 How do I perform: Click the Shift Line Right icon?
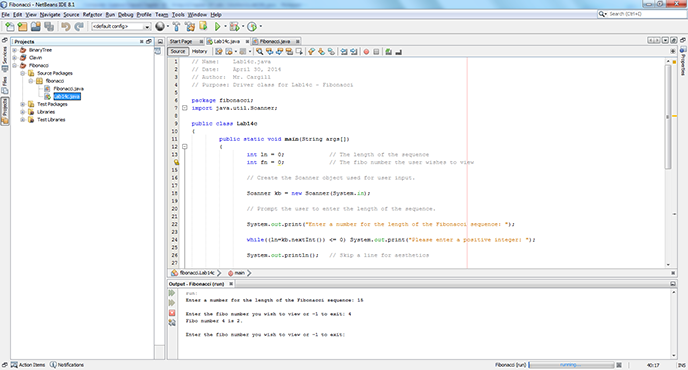click(x=354, y=52)
